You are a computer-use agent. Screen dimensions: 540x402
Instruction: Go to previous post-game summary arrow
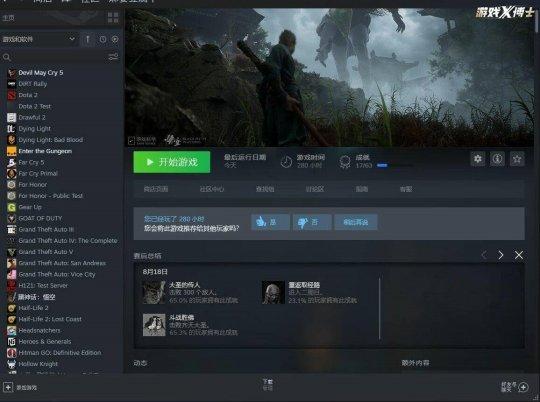tap(484, 255)
